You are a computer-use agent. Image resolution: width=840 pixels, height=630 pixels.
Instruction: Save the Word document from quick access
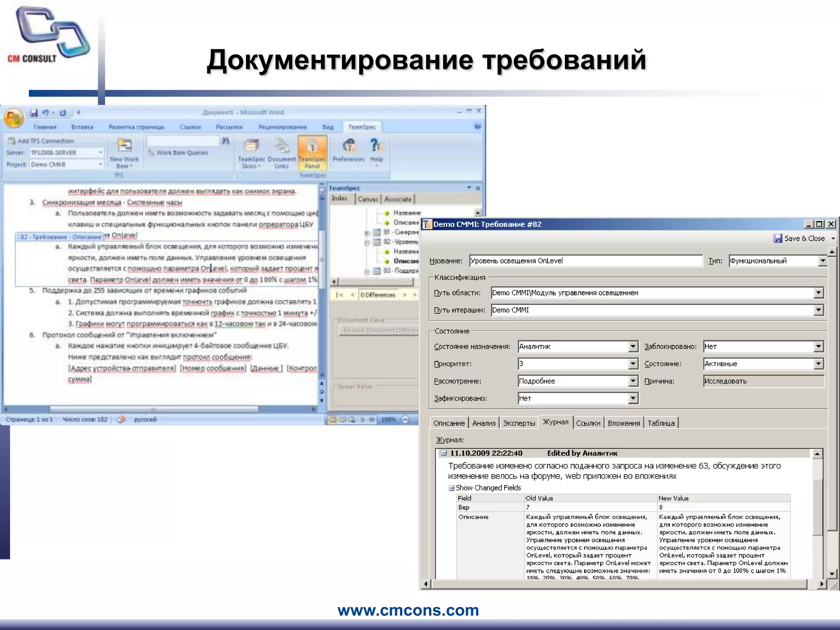point(34,113)
